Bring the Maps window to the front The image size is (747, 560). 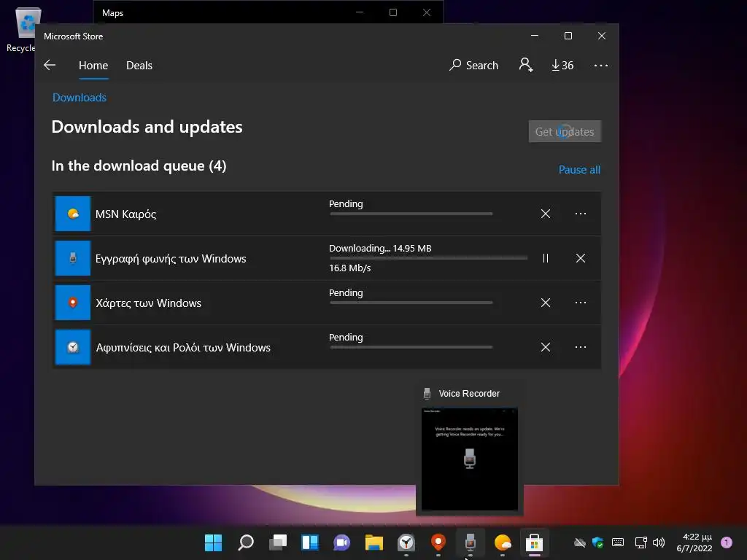pyautogui.click(x=228, y=13)
